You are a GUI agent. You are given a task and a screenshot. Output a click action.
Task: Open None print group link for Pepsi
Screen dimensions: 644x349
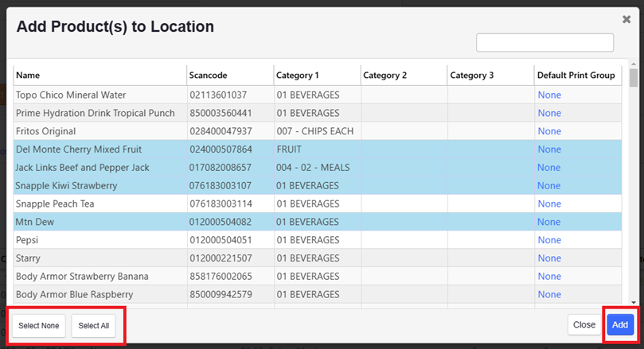(549, 240)
